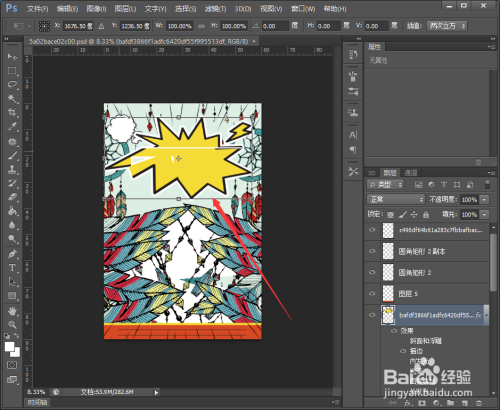Select the Pen tool
The height and width of the screenshot is (410, 500).
click(12, 254)
